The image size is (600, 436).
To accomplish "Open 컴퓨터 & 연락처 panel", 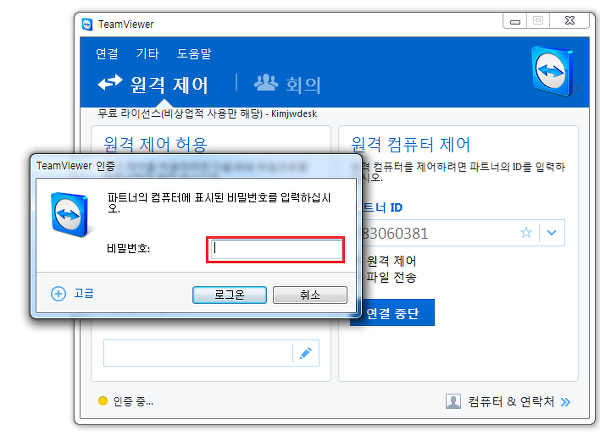I will tap(511, 401).
